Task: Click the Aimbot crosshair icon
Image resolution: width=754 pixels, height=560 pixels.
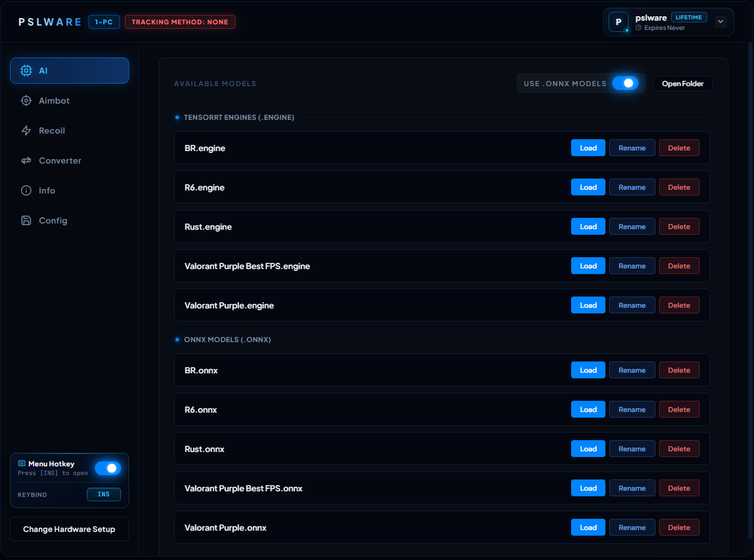Action: click(x=26, y=101)
